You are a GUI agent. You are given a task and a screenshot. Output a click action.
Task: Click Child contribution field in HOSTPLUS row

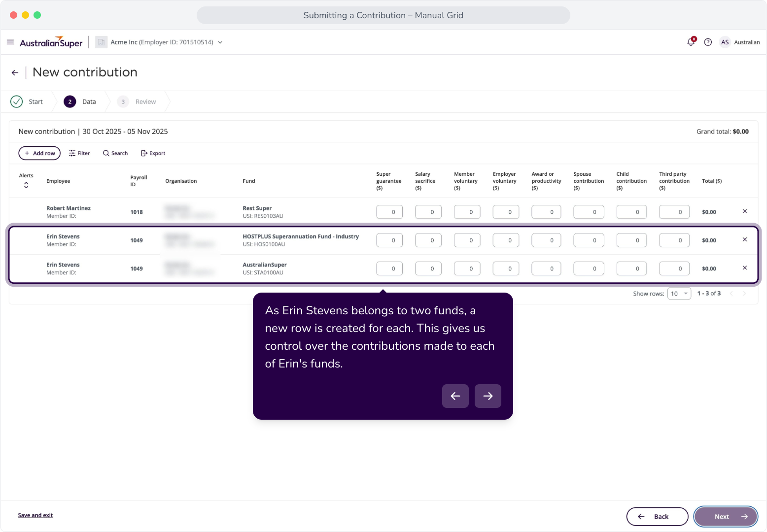632,240
